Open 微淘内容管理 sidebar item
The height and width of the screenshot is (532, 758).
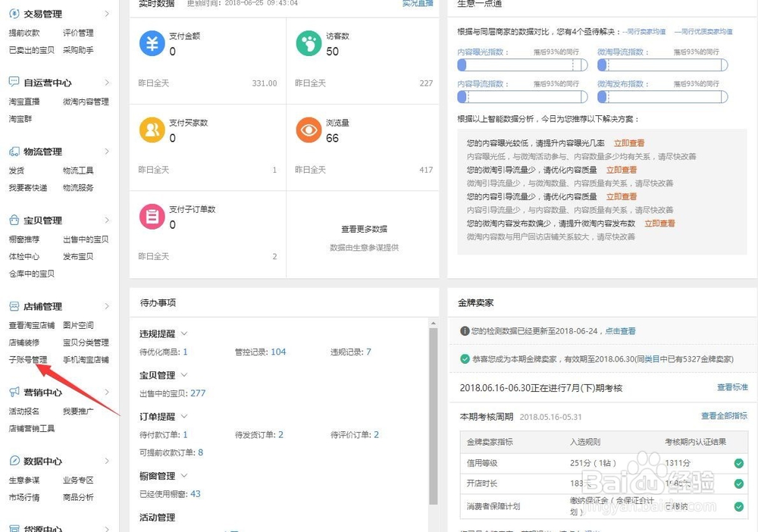(x=86, y=102)
